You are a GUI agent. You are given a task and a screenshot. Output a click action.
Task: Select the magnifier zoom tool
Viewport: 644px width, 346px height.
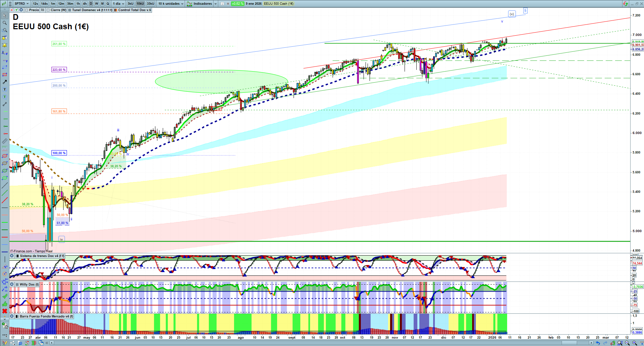pyautogui.click(x=5, y=23)
